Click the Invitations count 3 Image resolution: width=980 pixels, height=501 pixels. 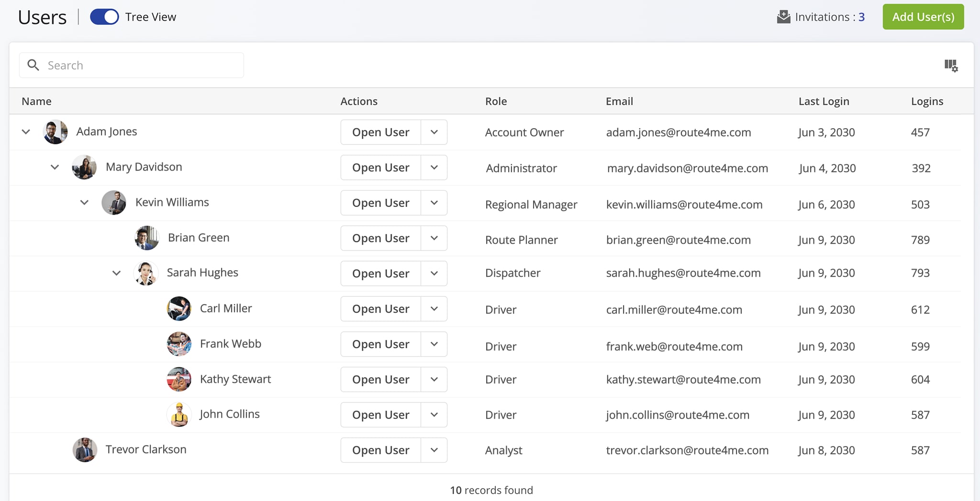[x=861, y=17]
